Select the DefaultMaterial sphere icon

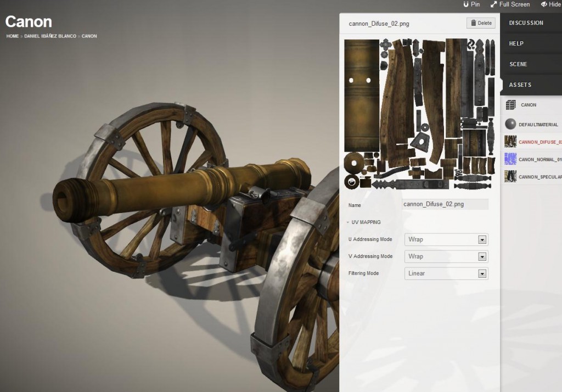tap(510, 124)
